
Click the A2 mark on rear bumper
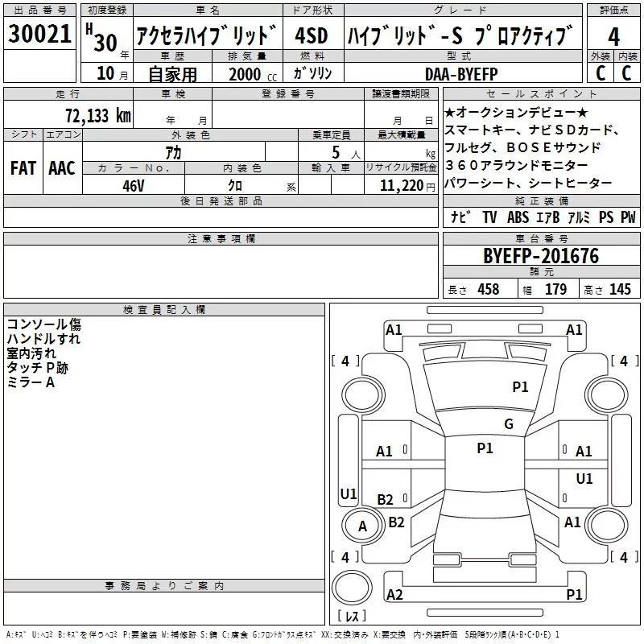pos(394,594)
